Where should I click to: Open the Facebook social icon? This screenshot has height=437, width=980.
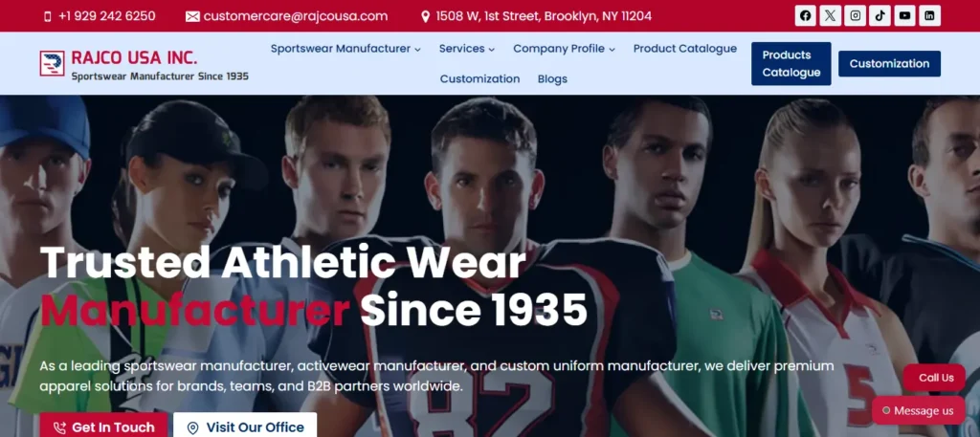(806, 15)
